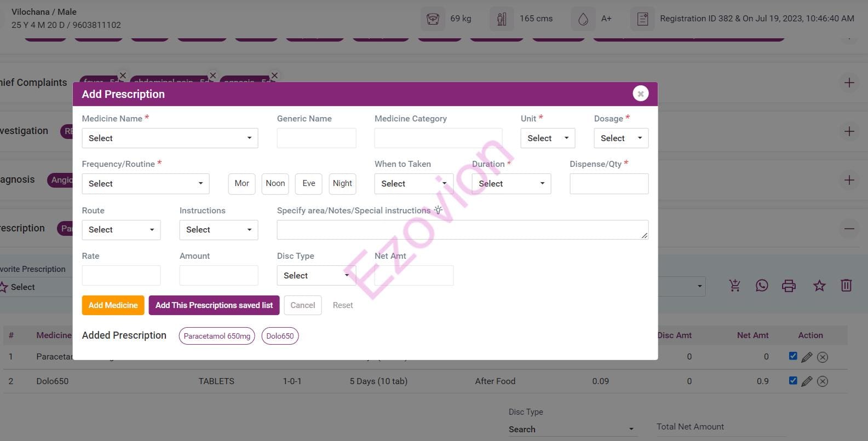
Task: Click the shopping cart icon
Action: (734, 286)
